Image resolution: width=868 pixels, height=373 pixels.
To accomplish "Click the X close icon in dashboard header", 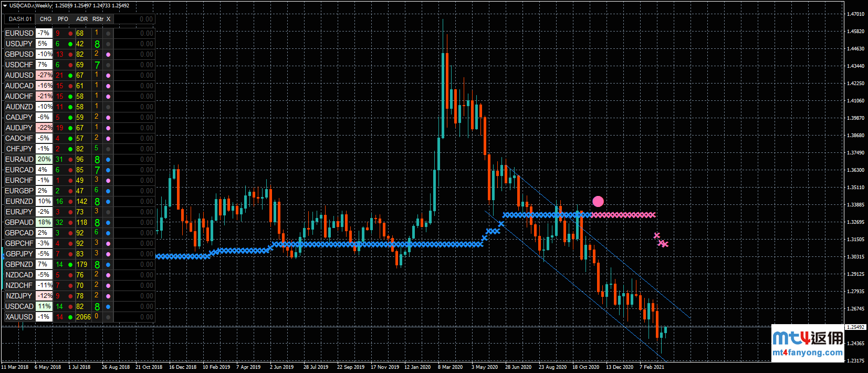I will point(109,19).
